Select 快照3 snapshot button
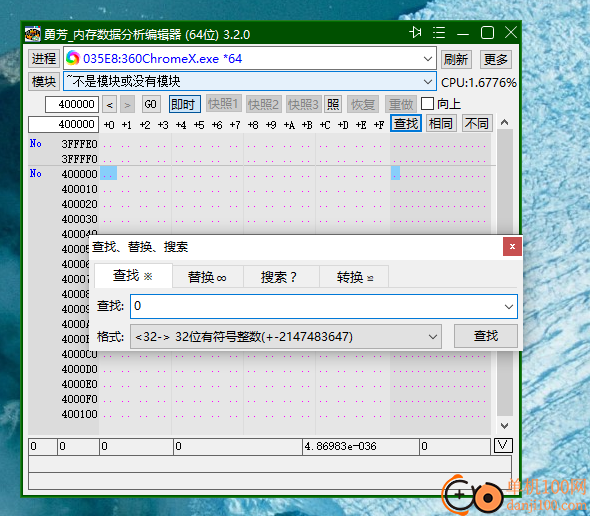590x516 pixels. pyautogui.click(x=303, y=104)
